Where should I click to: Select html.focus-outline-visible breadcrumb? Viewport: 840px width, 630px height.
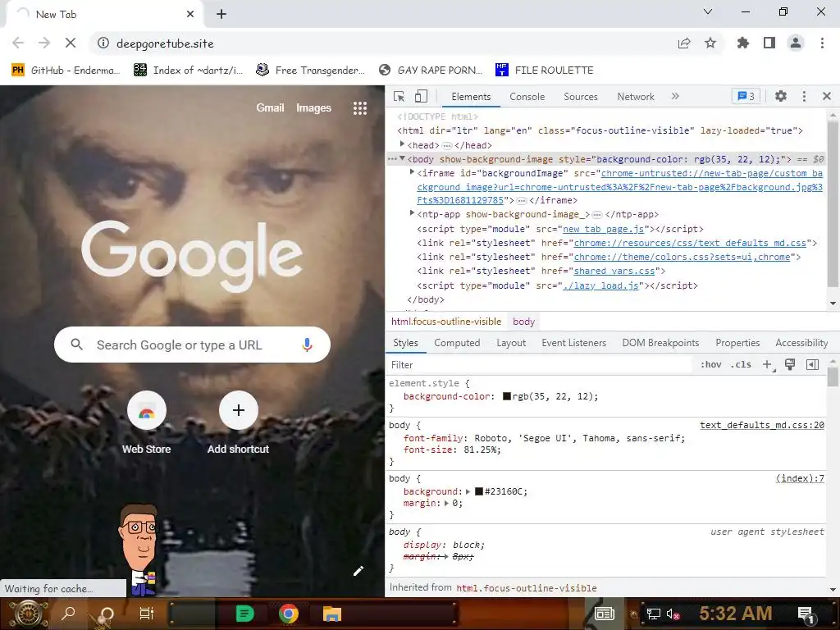[446, 322]
